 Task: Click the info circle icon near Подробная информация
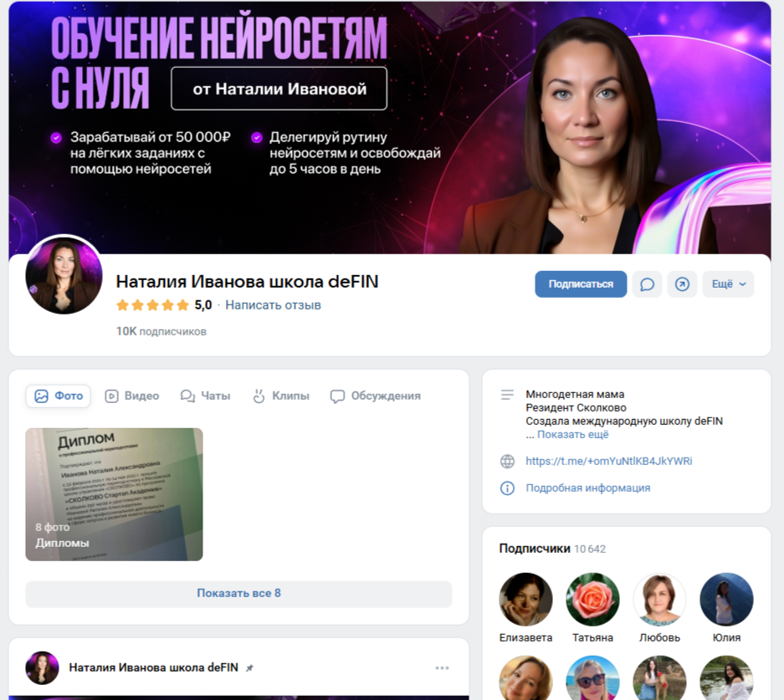pos(507,488)
